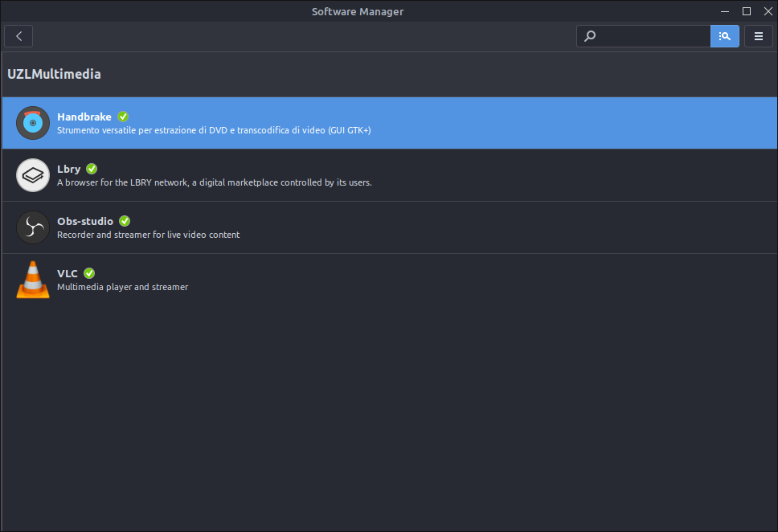Click the Handbrake disc app icon
The image size is (778, 532).
33,123
